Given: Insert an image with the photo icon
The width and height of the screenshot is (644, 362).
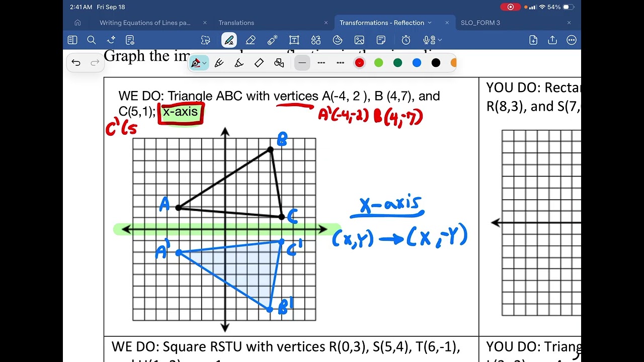Looking at the screenshot, I should [359, 40].
